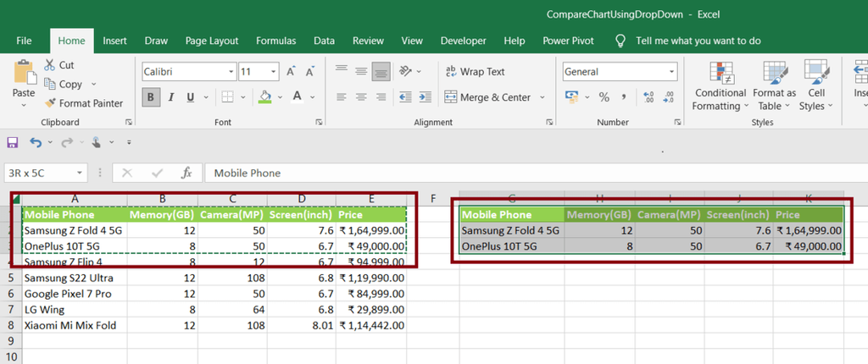The image size is (868, 364).
Task: Apply font color A
Action: coord(298,97)
